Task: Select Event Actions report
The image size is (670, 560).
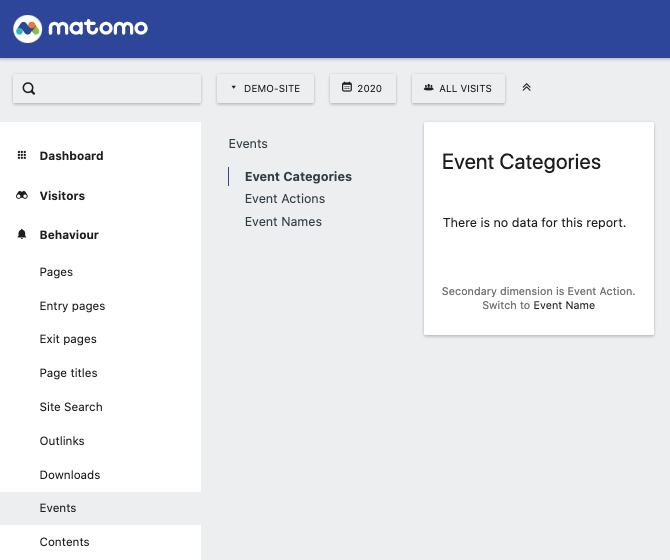Action: coord(285,199)
